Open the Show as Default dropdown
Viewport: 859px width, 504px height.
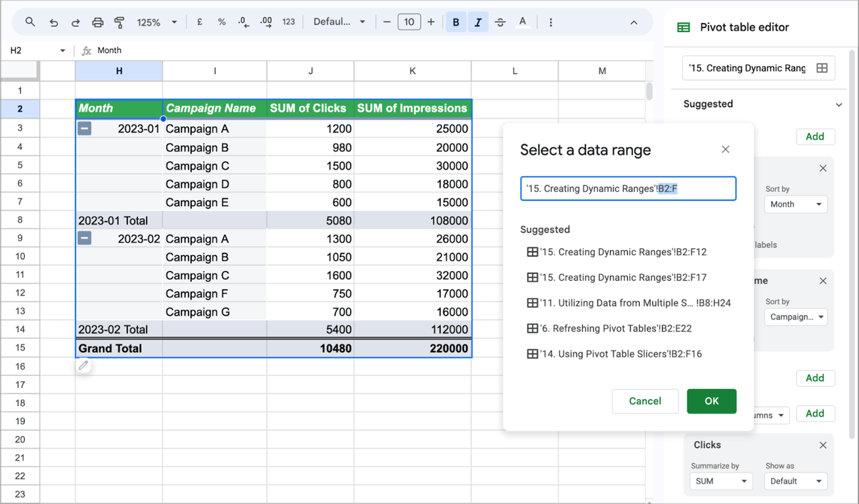796,481
